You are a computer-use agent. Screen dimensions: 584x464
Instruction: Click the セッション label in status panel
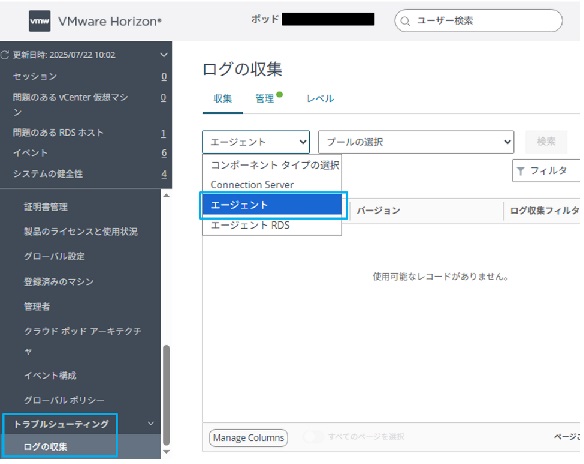coord(35,77)
